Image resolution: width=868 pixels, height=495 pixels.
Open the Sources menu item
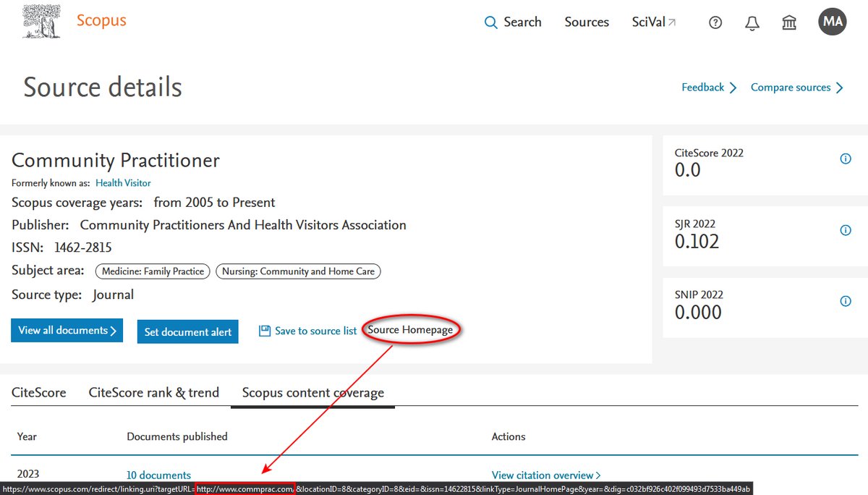[x=587, y=22]
